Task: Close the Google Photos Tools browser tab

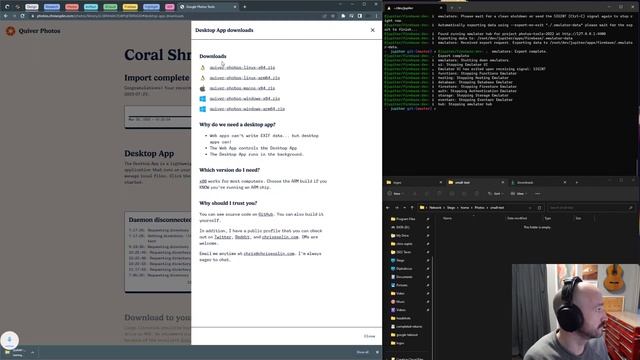Action: point(235,7)
